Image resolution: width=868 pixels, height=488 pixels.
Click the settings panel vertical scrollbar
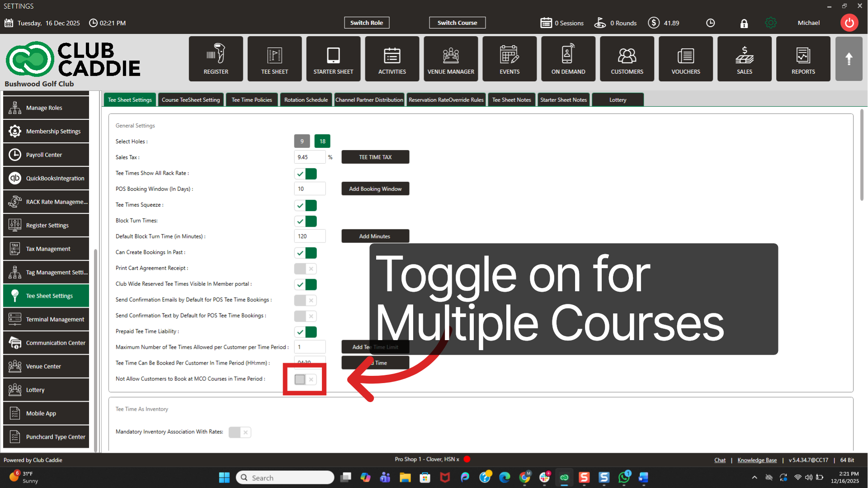coord(862,155)
